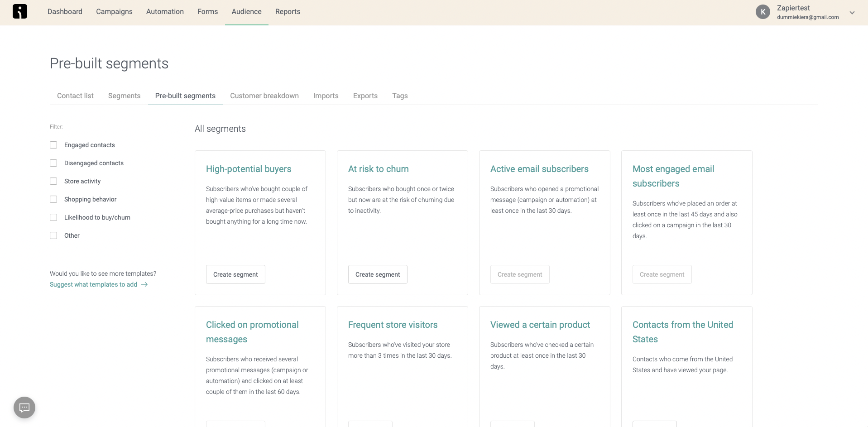Click the At risk to churn heading
Viewport: 868px width, 427px height.
(x=378, y=169)
